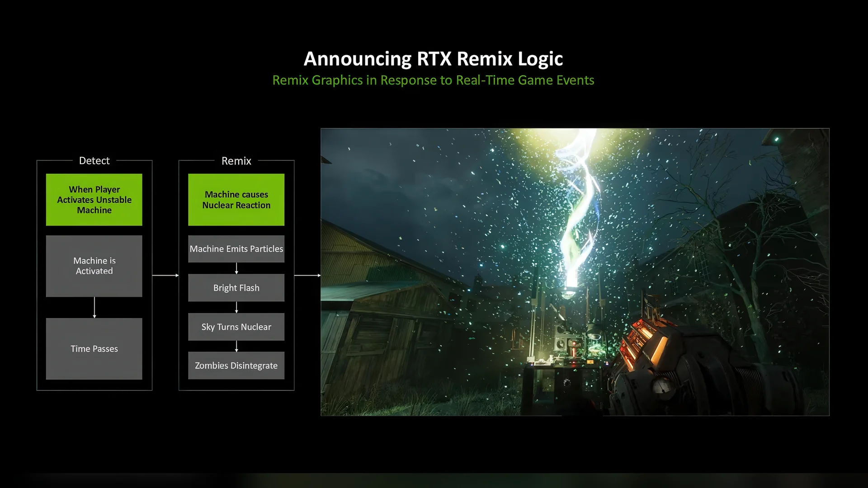Select the 'Machine is Activated' box
Viewport: 868px width, 488px height.
pyautogui.click(x=94, y=266)
